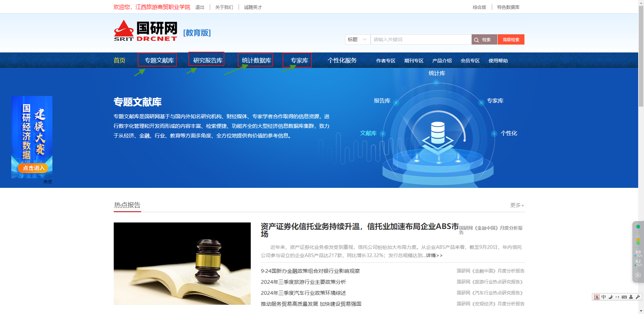Image resolution: width=644 pixels, height=314 pixels.
Task: Open 产品介绍 in navigation bar
Action: click(442, 61)
